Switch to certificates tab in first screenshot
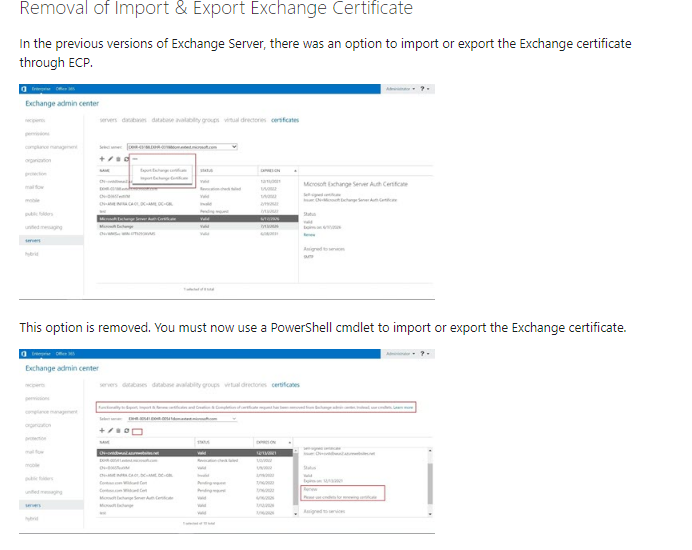 click(x=285, y=120)
